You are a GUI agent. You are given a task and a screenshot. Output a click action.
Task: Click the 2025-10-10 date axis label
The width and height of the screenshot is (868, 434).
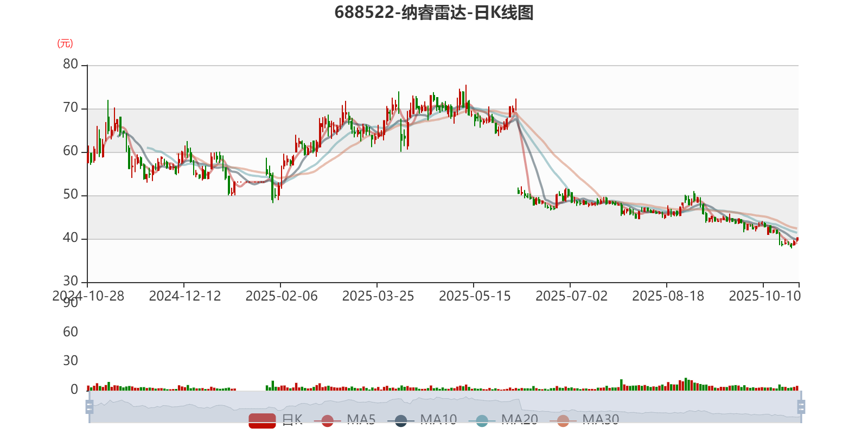click(764, 296)
